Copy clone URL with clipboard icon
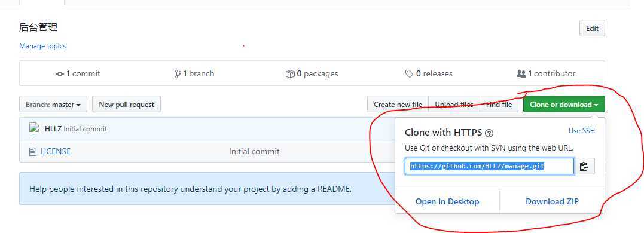Image resolution: width=644 pixels, height=233 pixels. (x=584, y=167)
